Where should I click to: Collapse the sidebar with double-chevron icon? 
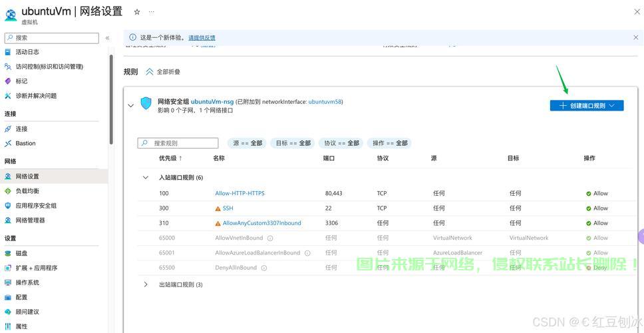coord(107,38)
